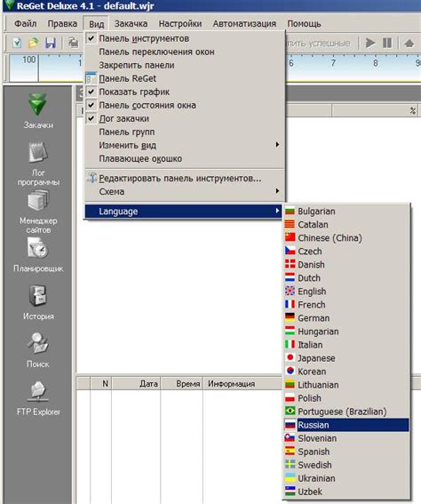Open the Закачка menu
The height and width of the screenshot is (504, 421).
(x=131, y=24)
